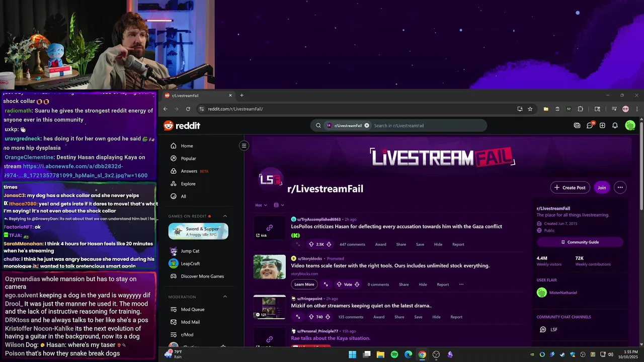Screen dimensions: 644x362
Task: Downvote the Mizkif on other streamers post
Action: click(x=328, y=317)
